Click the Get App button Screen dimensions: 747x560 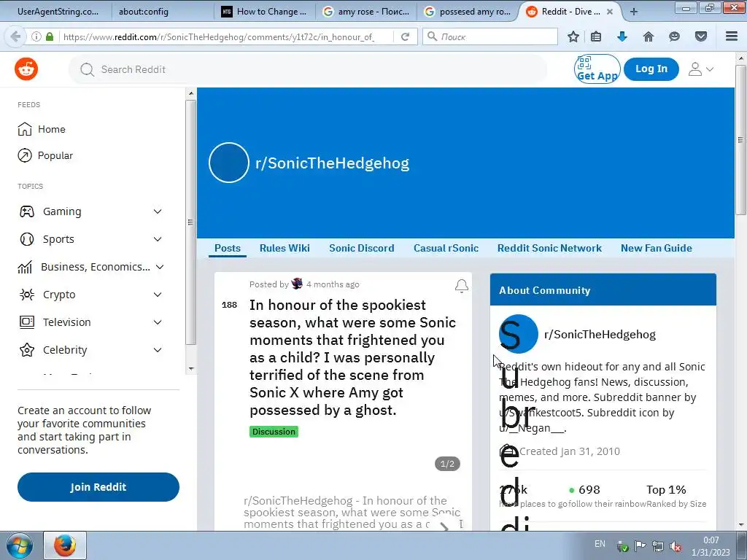(x=597, y=69)
